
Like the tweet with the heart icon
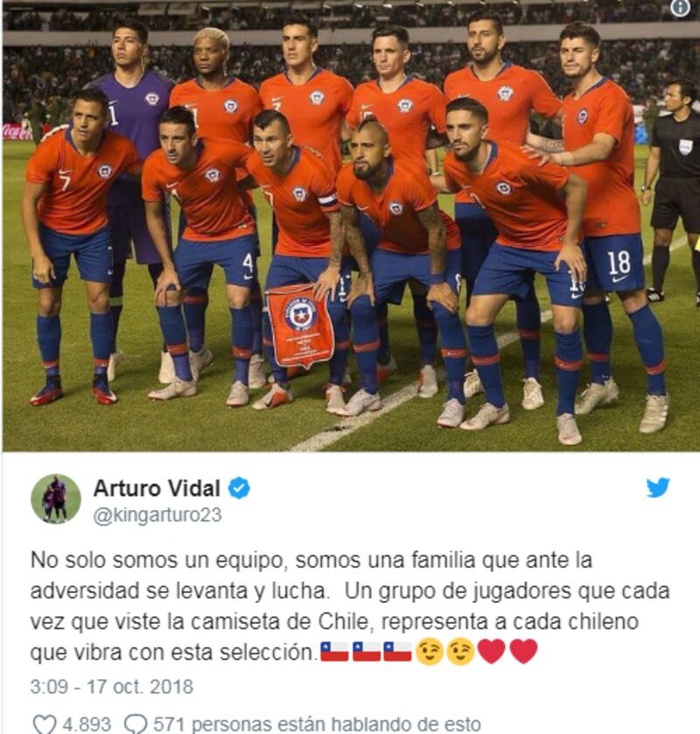pyautogui.click(x=45, y=724)
